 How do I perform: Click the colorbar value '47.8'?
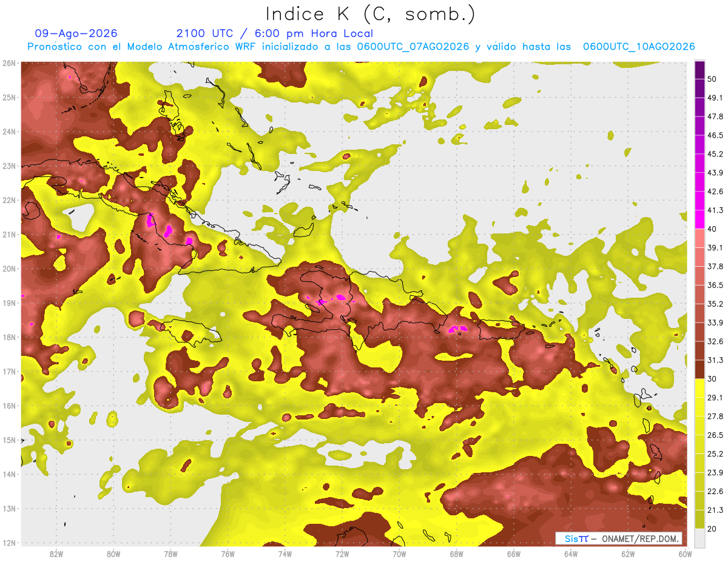tap(715, 116)
